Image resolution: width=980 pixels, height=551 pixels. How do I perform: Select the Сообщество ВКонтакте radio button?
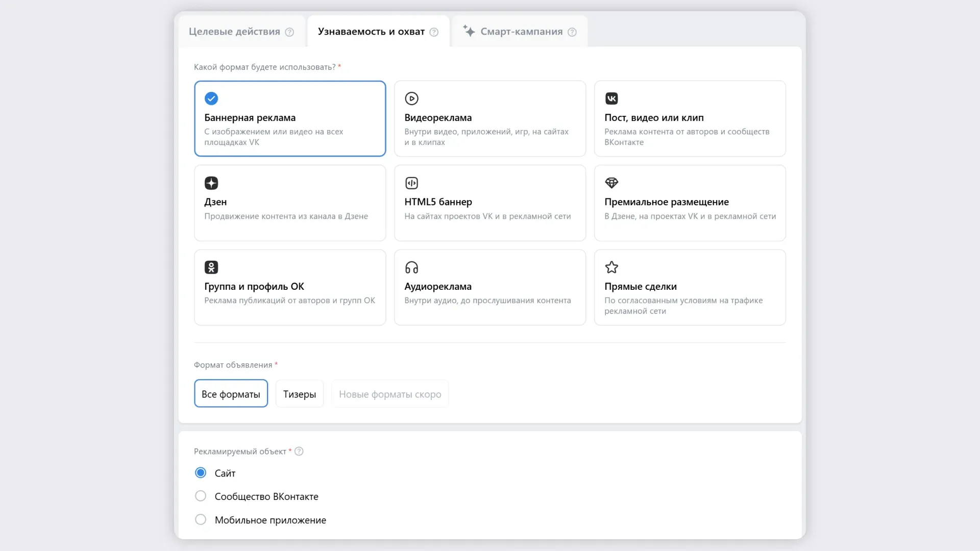coord(201,496)
